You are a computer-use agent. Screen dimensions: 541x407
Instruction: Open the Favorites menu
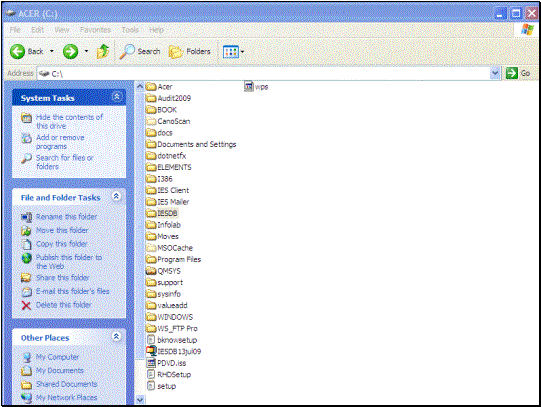95,30
